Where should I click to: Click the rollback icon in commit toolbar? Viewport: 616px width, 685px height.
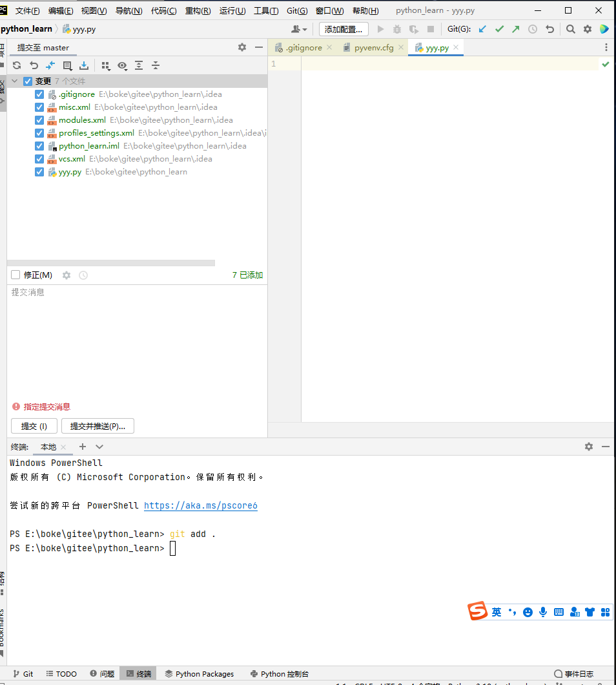coord(34,65)
